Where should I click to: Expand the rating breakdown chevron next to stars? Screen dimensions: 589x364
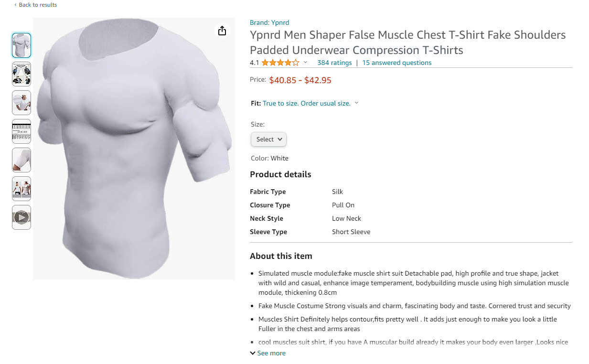click(x=306, y=63)
